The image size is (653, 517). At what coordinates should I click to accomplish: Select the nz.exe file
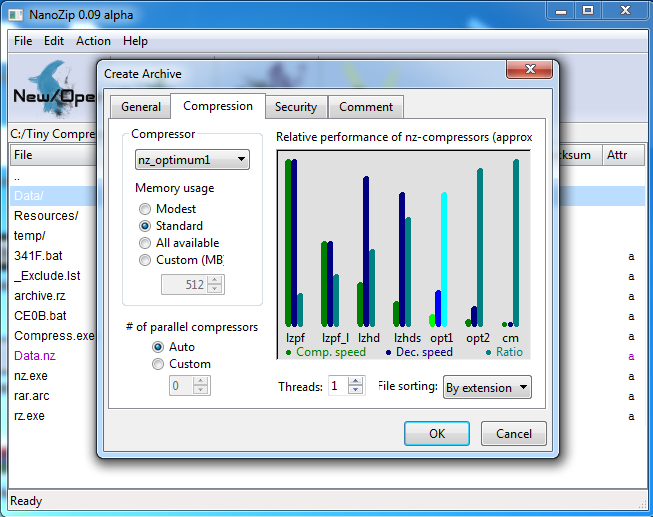tap(30, 376)
